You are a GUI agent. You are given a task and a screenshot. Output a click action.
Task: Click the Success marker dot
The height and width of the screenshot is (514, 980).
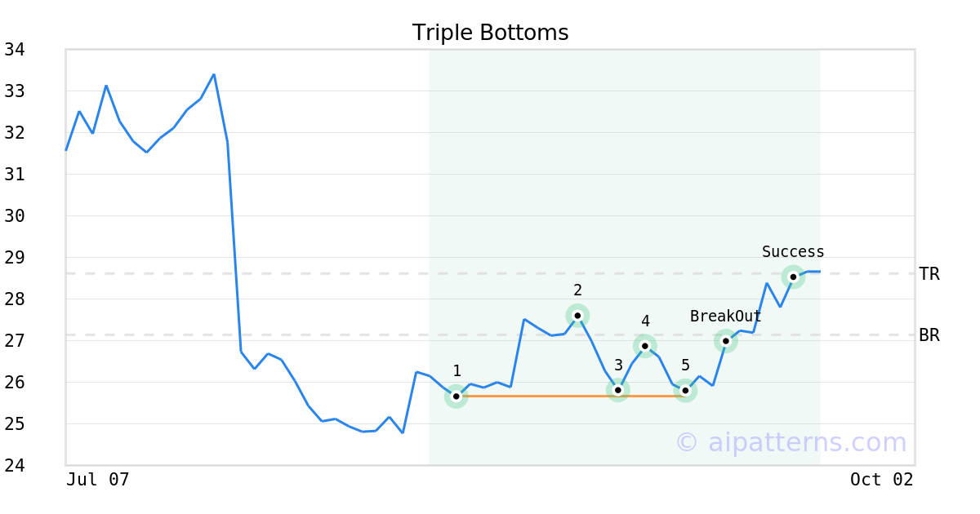pyautogui.click(x=793, y=277)
